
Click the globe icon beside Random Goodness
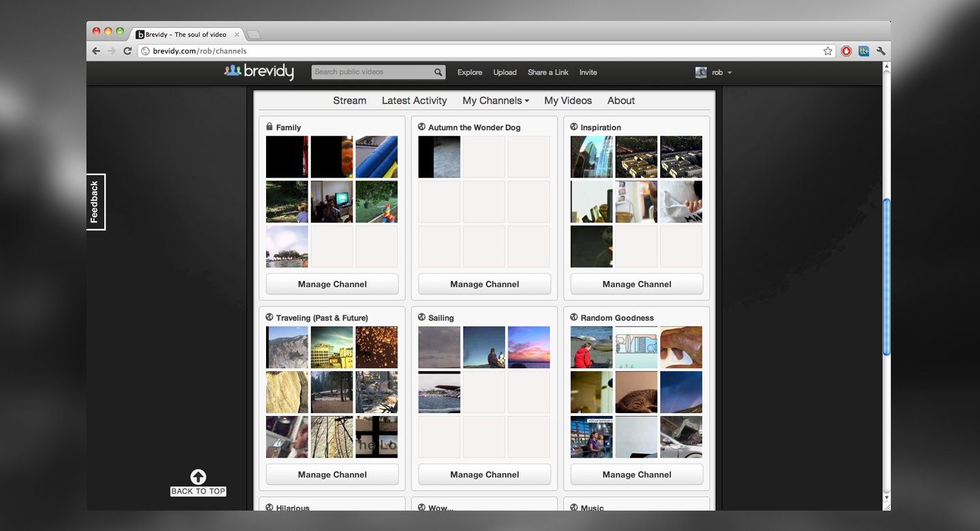574,317
